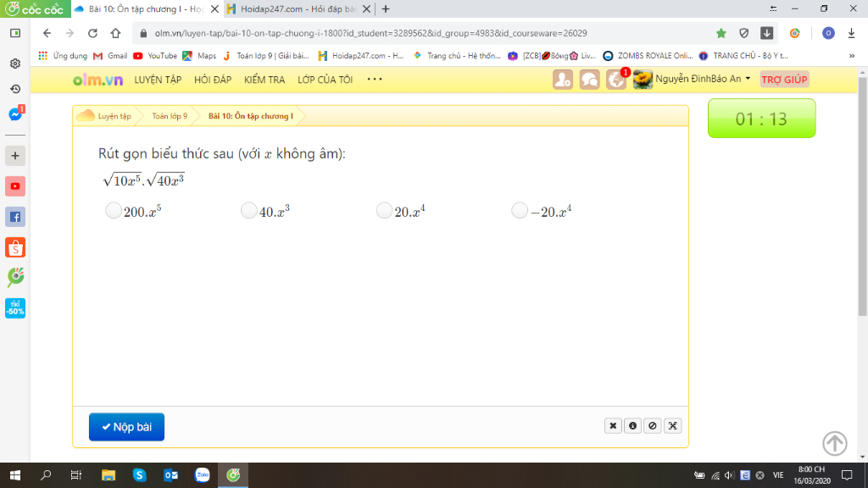Go to the browser home page
Screen dimensions: 868x488
click(x=115, y=33)
